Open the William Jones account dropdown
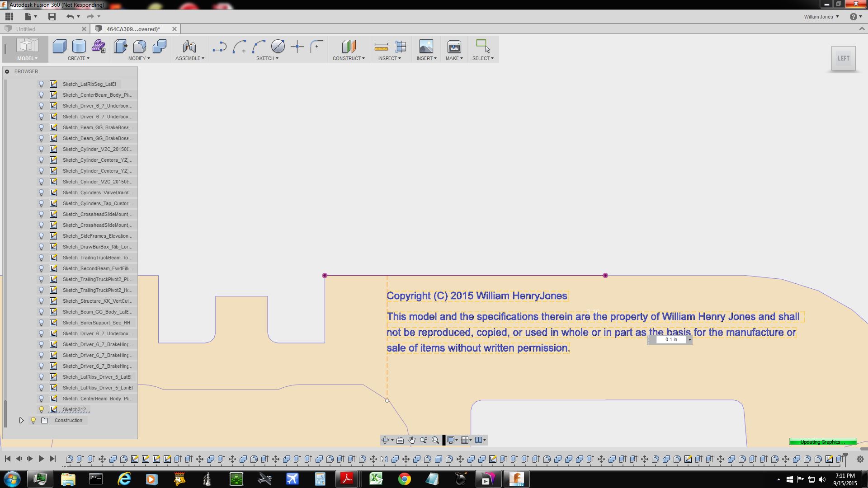 point(821,17)
